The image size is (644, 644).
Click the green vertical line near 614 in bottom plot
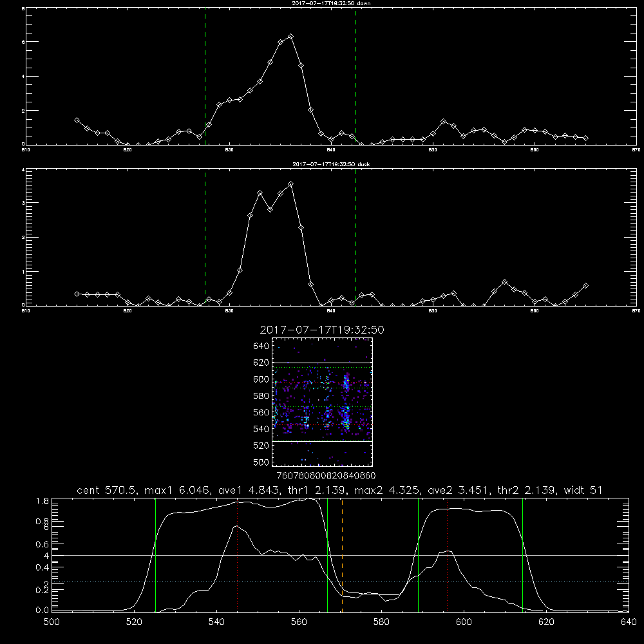pyautogui.click(x=523, y=555)
